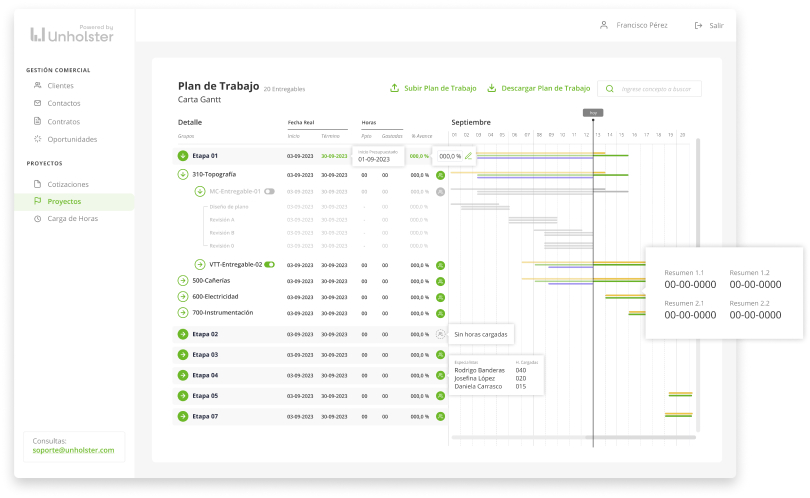Image resolution: width=810 pixels, height=498 pixels.
Task: Click the Salir logout icon
Action: (698, 25)
